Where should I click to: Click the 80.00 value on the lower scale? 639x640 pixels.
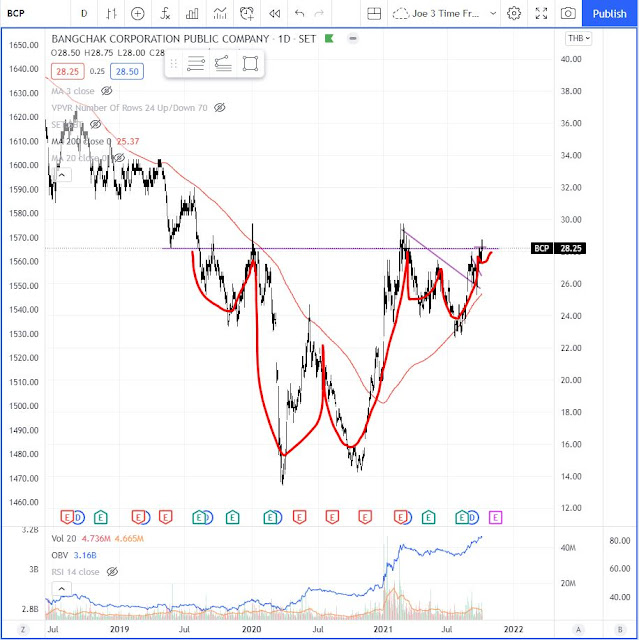(619, 541)
